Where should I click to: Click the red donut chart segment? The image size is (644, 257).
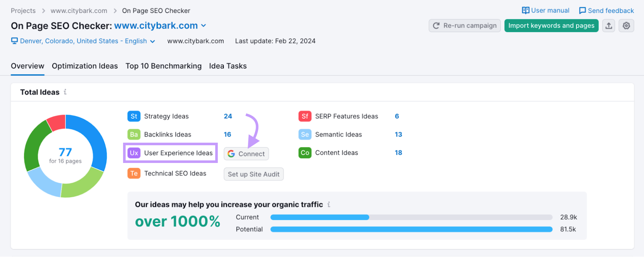tap(57, 123)
